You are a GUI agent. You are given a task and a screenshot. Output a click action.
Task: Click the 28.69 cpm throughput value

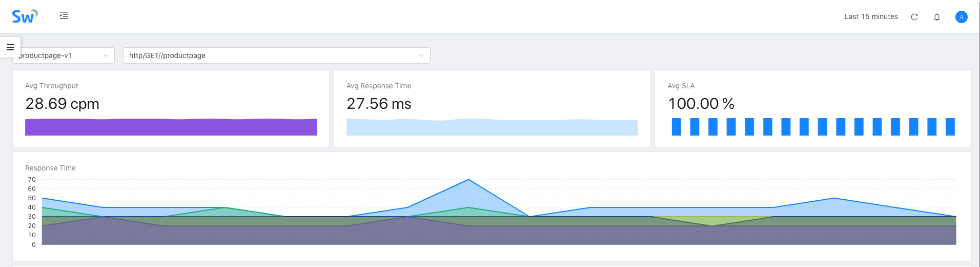[x=62, y=104]
